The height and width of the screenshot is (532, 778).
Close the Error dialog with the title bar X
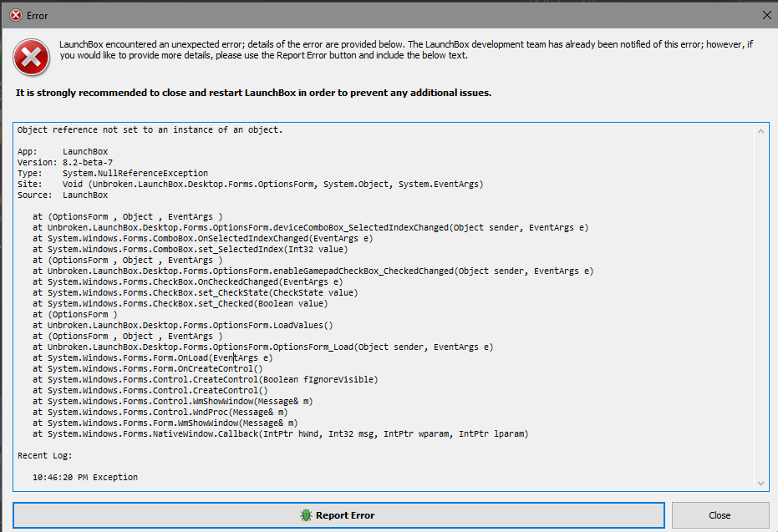(767, 15)
